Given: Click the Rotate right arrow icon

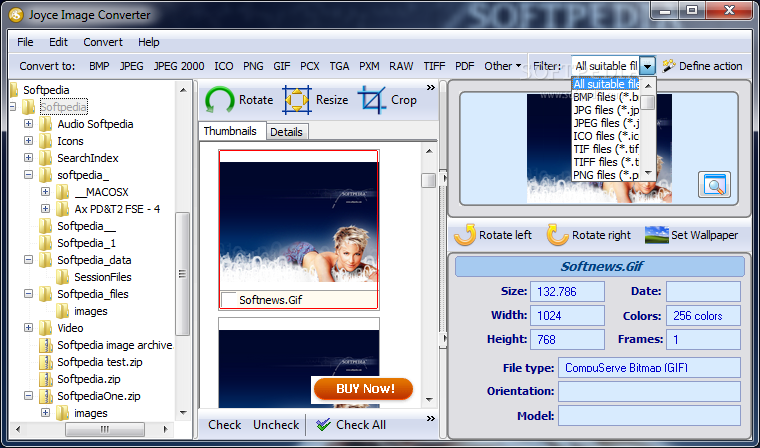Looking at the screenshot, I should pyautogui.click(x=557, y=235).
